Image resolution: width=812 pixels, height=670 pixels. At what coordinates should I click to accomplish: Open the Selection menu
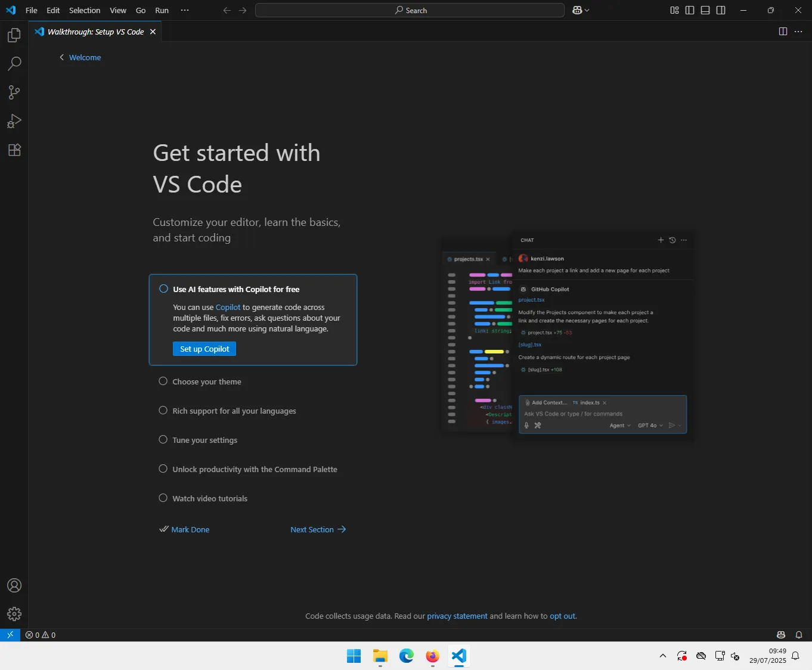click(85, 10)
